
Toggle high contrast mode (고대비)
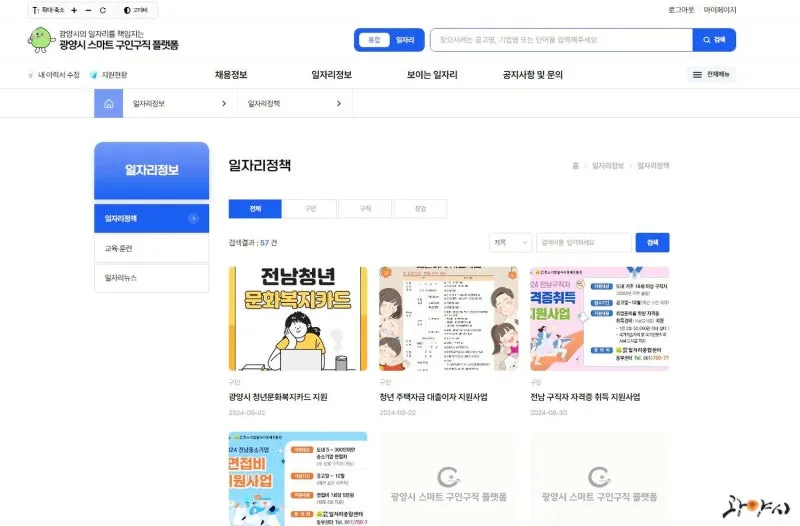pyautogui.click(x=136, y=10)
